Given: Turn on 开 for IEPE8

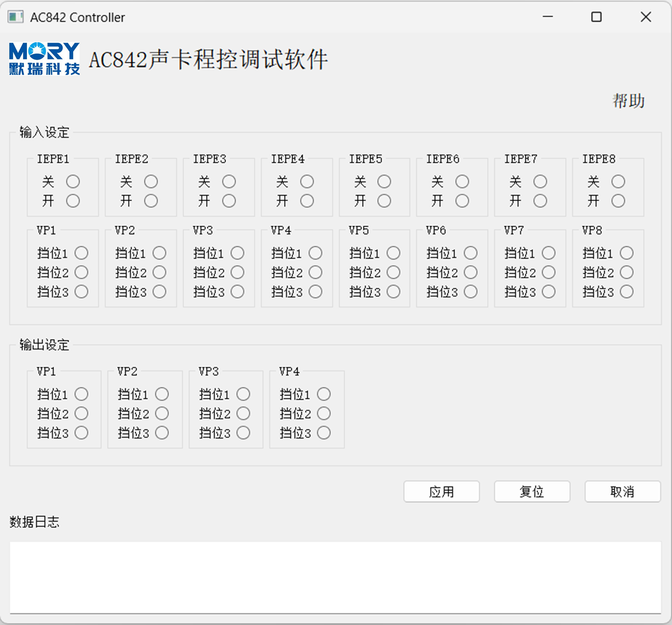Looking at the screenshot, I should pyautogui.click(x=618, y=201).
